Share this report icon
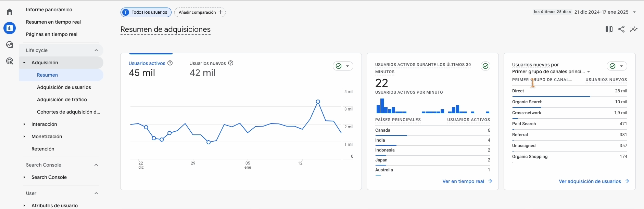644x209 pixels. pos(621,29)
